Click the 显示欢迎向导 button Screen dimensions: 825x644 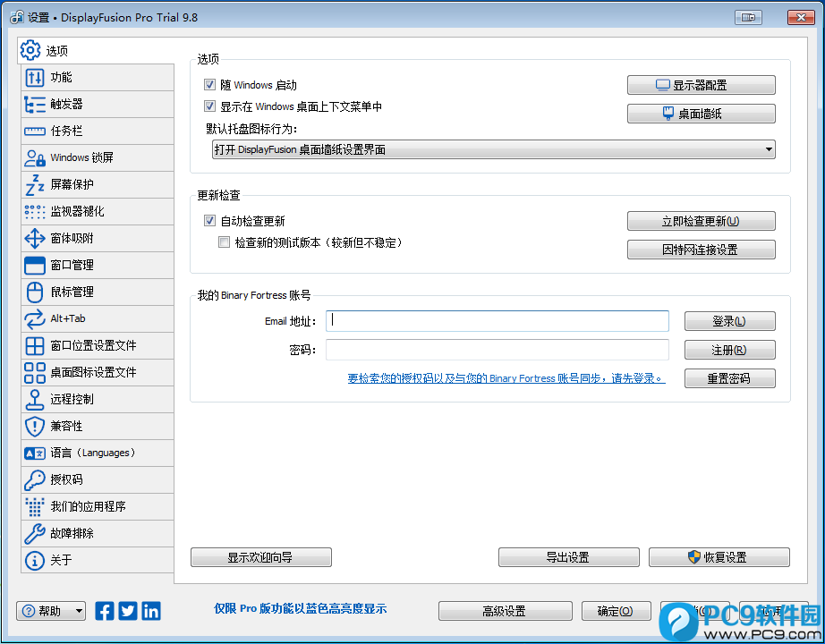[261, 557]
